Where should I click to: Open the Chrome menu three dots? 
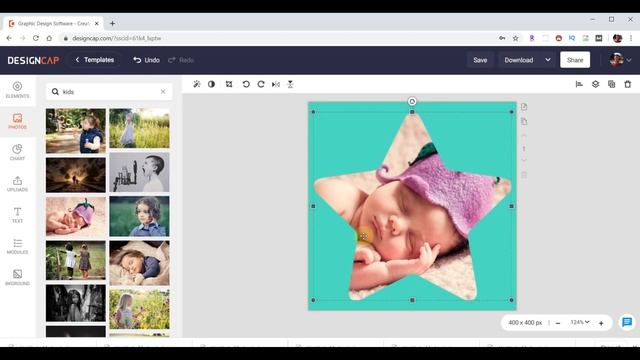click(631, 38)
